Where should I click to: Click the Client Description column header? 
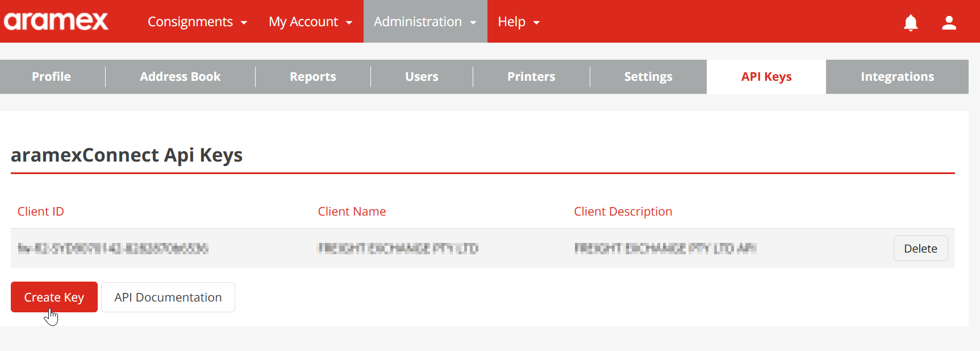(623, 212)
